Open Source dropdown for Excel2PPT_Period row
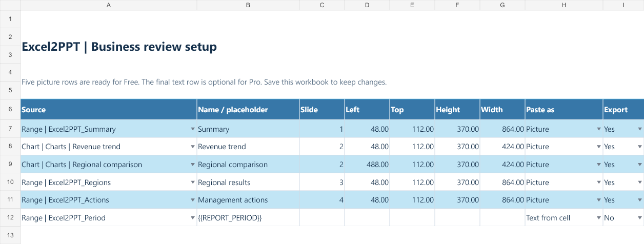This screenshot has width=644, height=244. [x=192, y=218]
